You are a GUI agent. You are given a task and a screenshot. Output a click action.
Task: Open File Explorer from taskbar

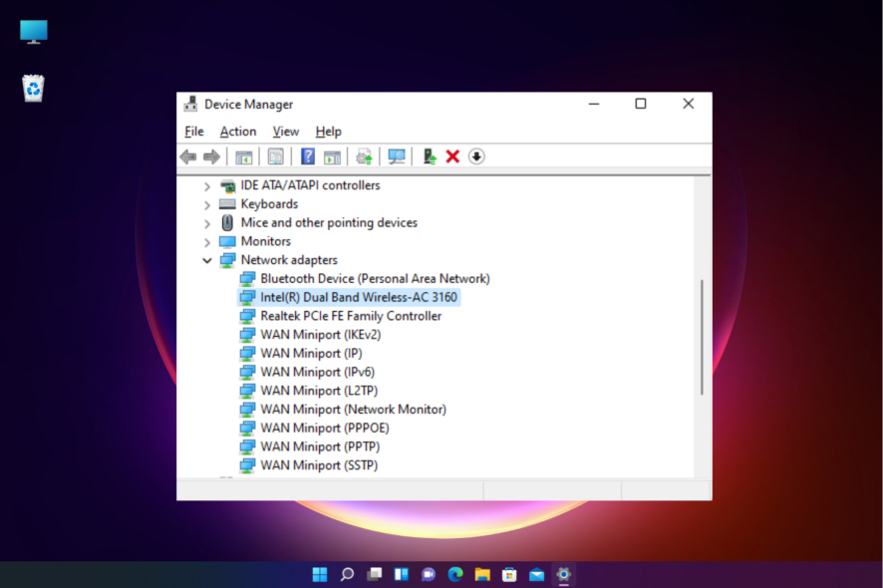click(482, 574)
